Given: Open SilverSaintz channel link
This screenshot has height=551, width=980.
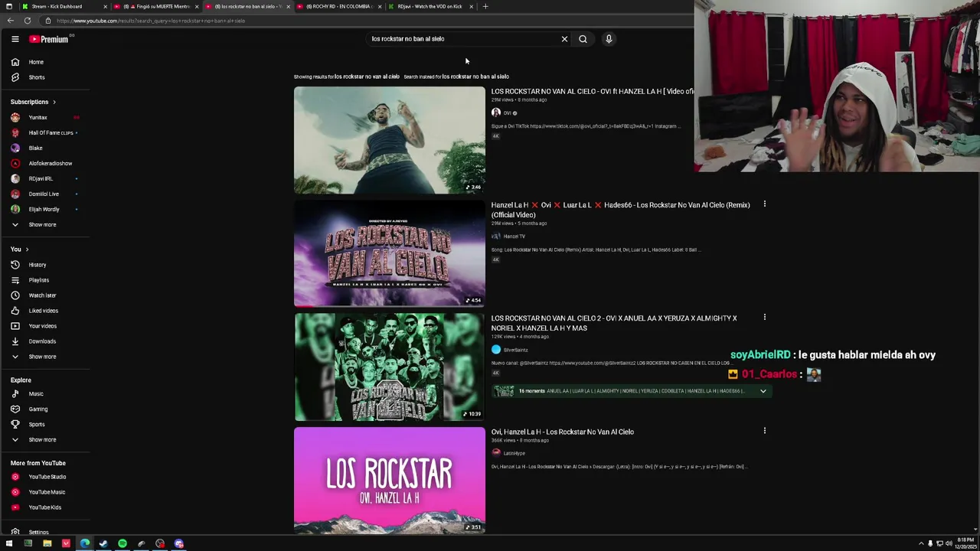Looking at the screenshot, I should coord(515,350).
